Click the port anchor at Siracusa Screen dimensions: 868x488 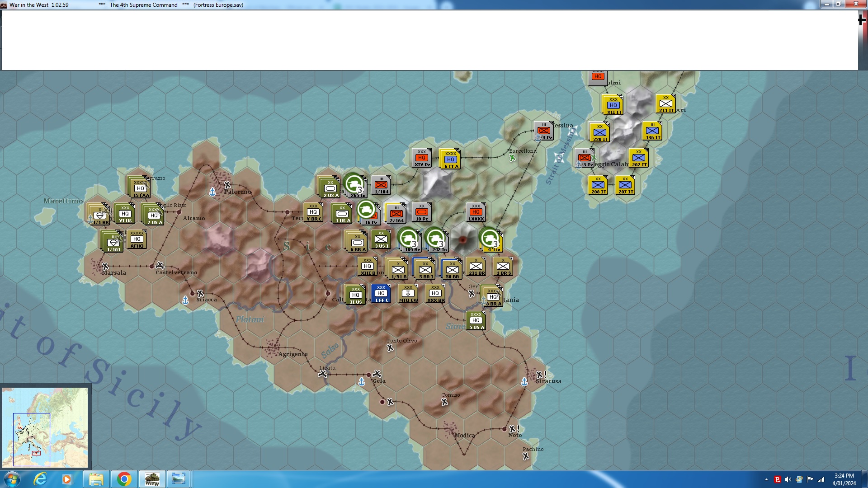(x=524, y=381)
